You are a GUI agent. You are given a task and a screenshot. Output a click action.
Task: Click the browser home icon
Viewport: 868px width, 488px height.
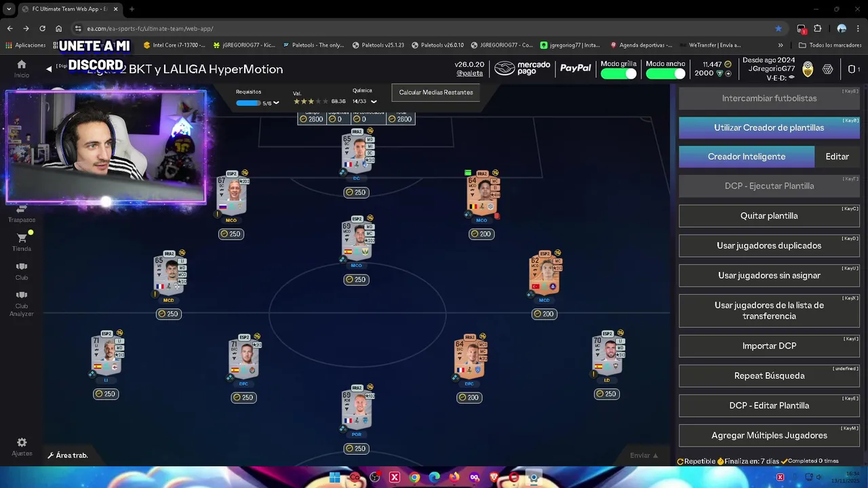coord(59,28)
